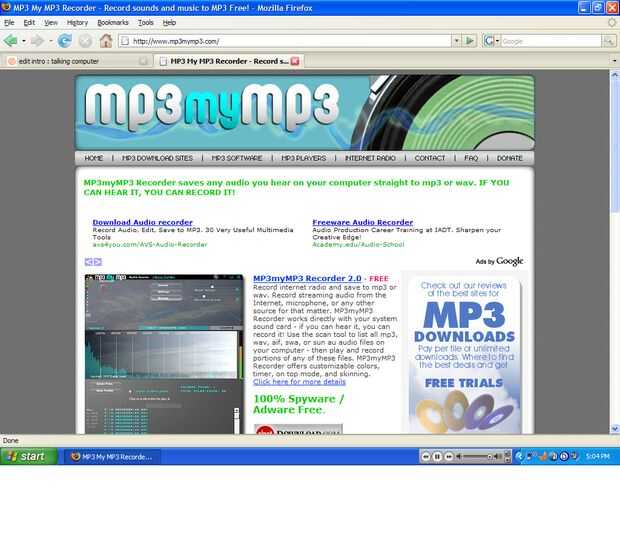Open MP3 SOFTWARE nav link
The width and height of the screenshot is (620, 552).
click(x=237, y=158)
